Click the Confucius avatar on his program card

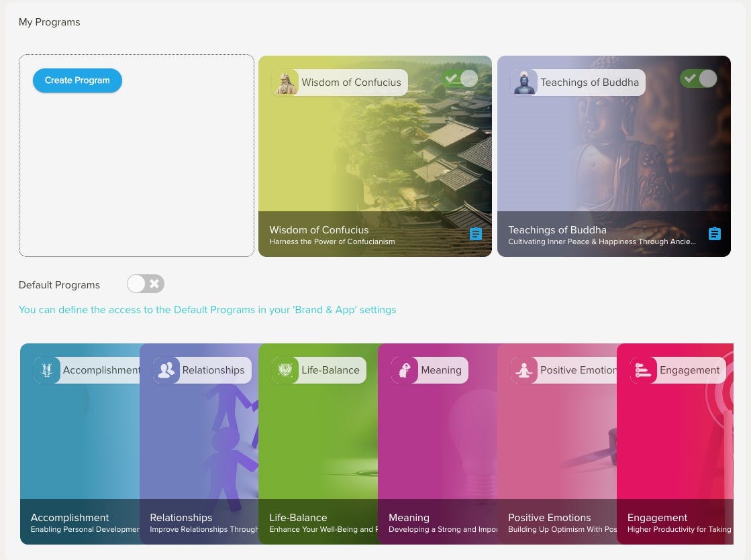click(285, 82)
